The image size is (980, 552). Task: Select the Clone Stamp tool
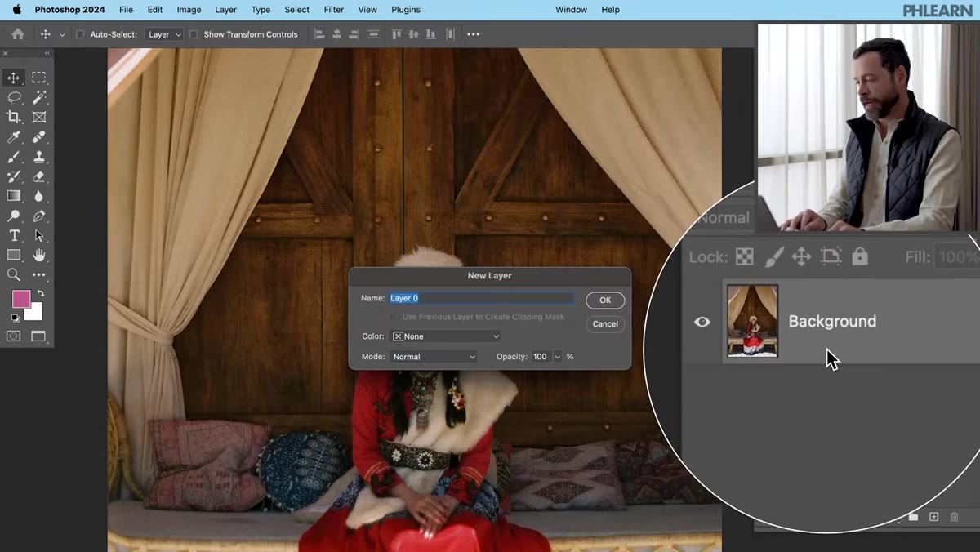pyautogui.click(x=38, y=157)
